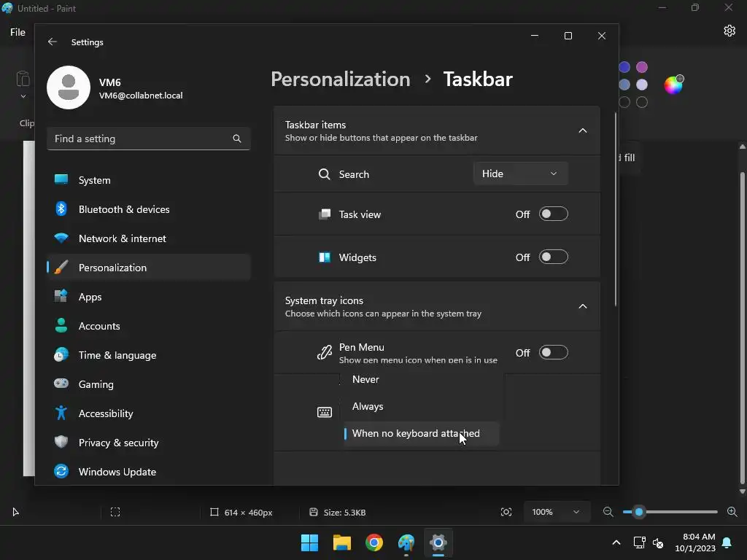Click the Paint selection size icon
747x560 pixels.
115,512
